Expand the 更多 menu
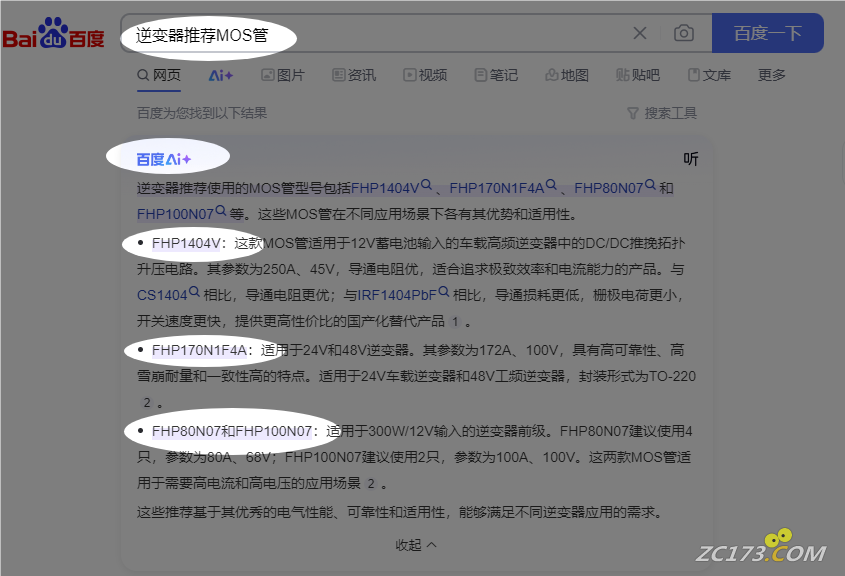 pyautogui.click(x=772, y=75)
